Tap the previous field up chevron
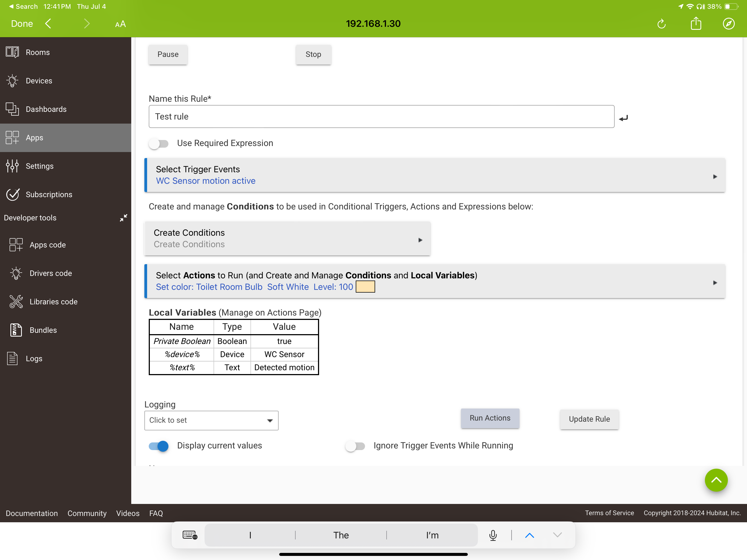The width and height of the screenshot is (747, 560). coord(529,535)
